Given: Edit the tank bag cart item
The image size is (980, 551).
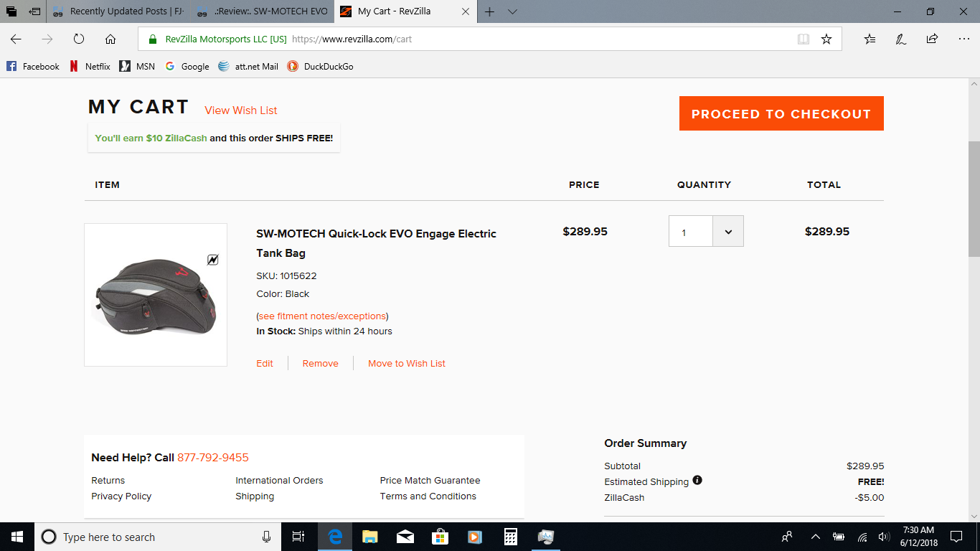Looking at the screenshot, I should click(265, 363).
